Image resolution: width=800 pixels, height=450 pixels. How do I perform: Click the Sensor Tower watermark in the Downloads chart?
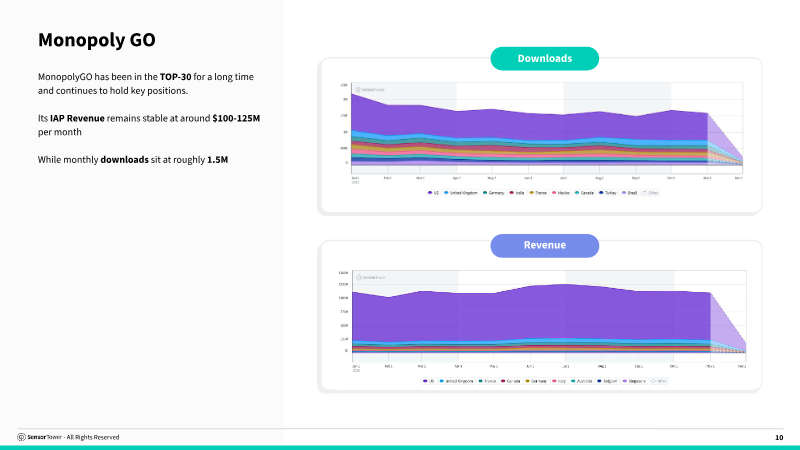click(x=375, y=89)
